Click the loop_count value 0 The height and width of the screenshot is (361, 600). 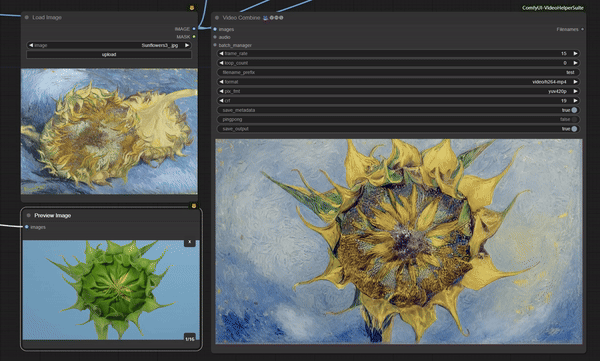[565, 63]
